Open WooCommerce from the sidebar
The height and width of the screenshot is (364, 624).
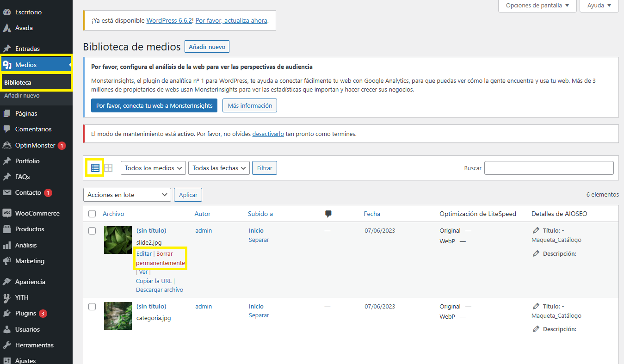click(x=37, y=213)
